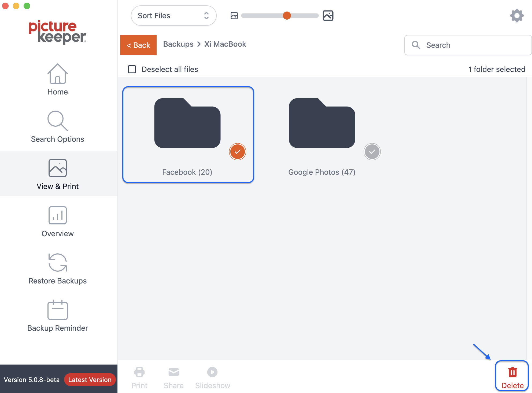This screenshot has height=393, width=532.
Task: Click the Latest Version badge button
Action: tap(90, 380)
